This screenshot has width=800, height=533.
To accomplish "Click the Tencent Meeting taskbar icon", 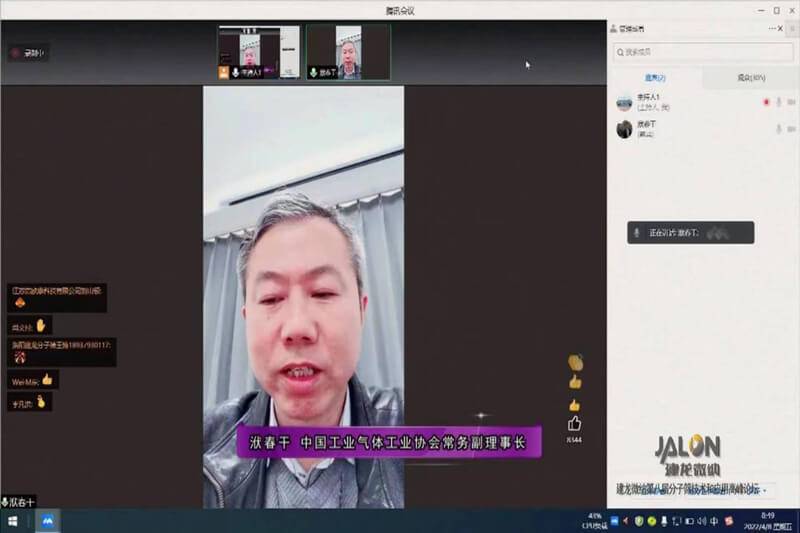I will tap(47, 521).
